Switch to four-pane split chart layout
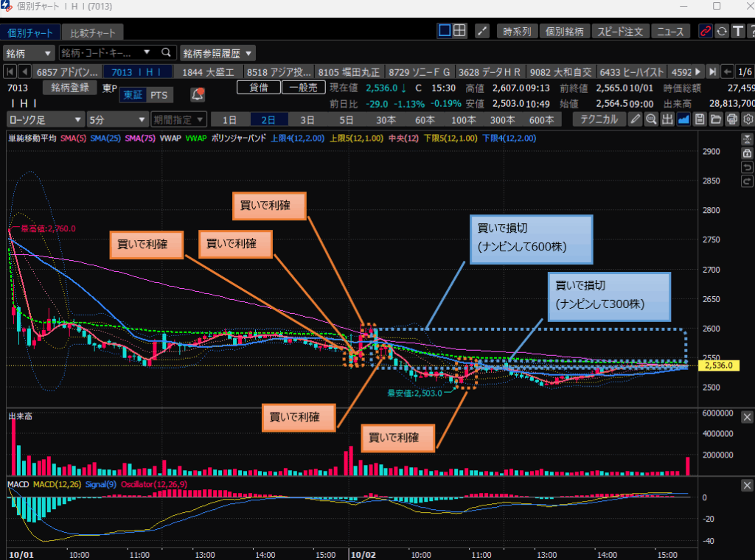Image resolution: width=755 pixels, height=560 pixels. 459,31
